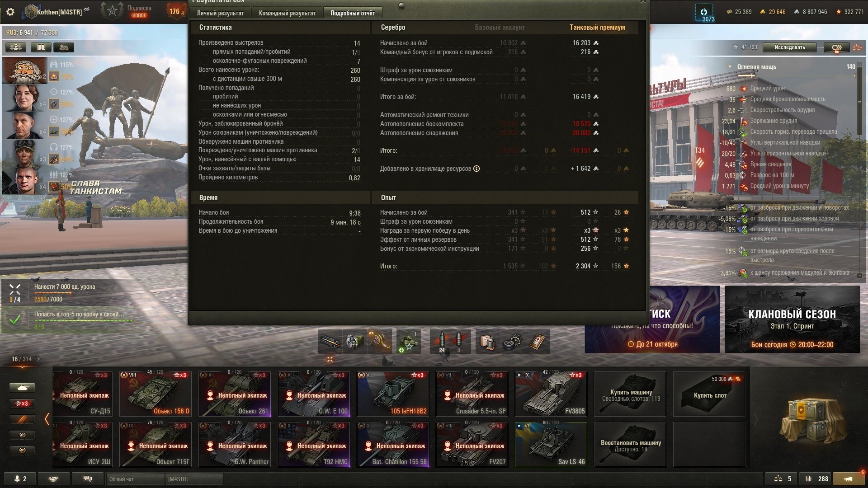Toggle the orange stripe elite filter
Image resolution: width=868 pixels, height=488 pixels.
(22, 419)
